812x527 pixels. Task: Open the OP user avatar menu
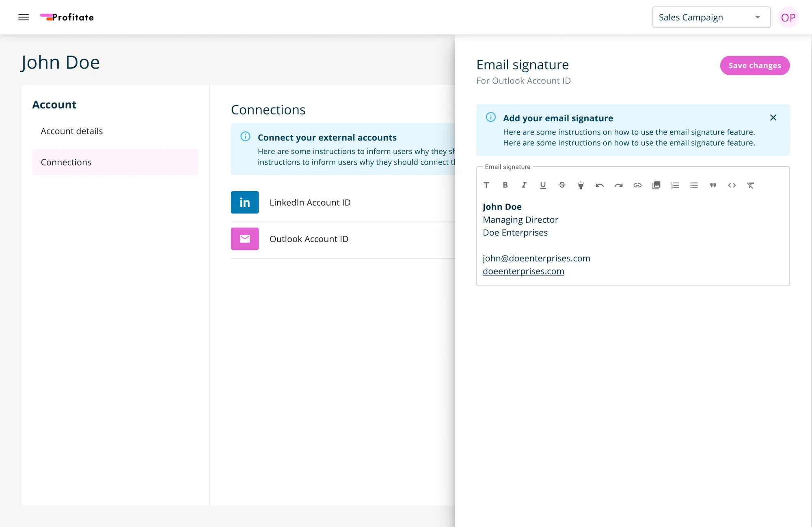788,17
